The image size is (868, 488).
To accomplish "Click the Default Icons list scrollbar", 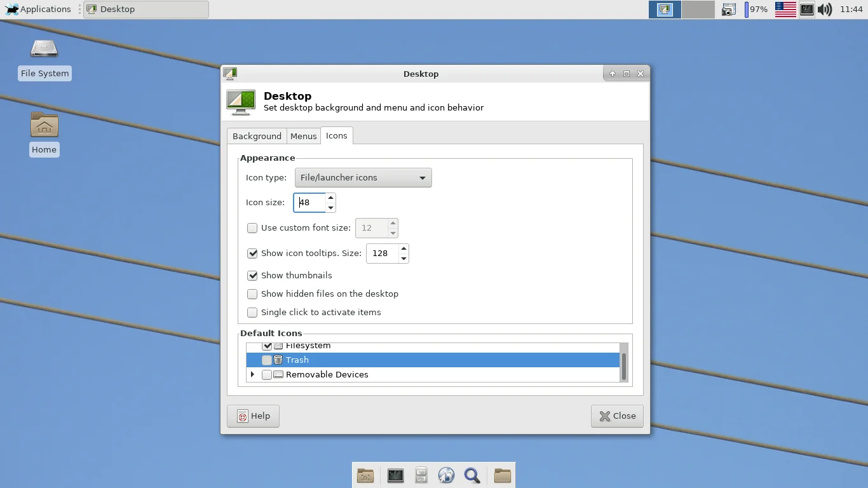I will (x=624, y=365).
